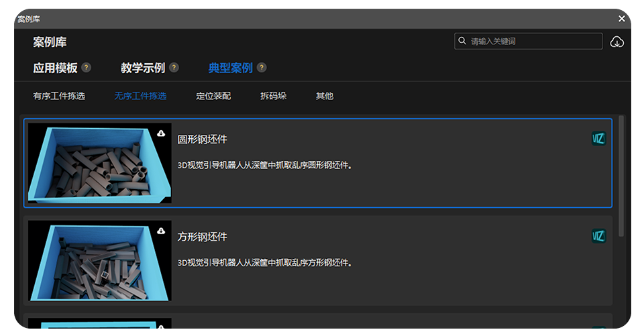Click cloud icon on 圆形钢坯件 thumbnail
Screen dimensions: 644x336
point(161,133)
